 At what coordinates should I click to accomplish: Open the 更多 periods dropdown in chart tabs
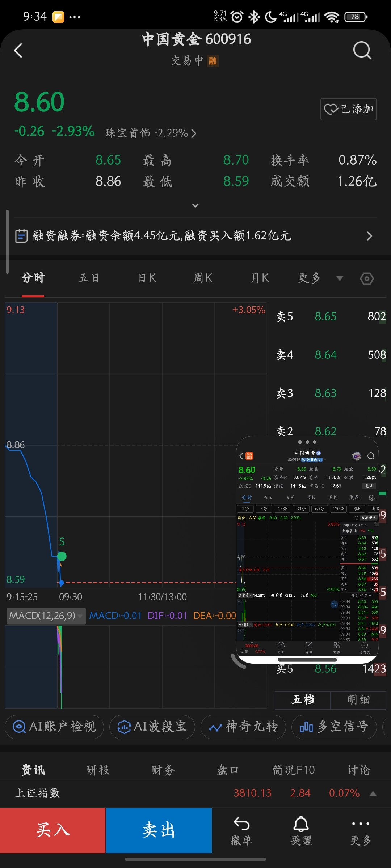coord(320,278)
